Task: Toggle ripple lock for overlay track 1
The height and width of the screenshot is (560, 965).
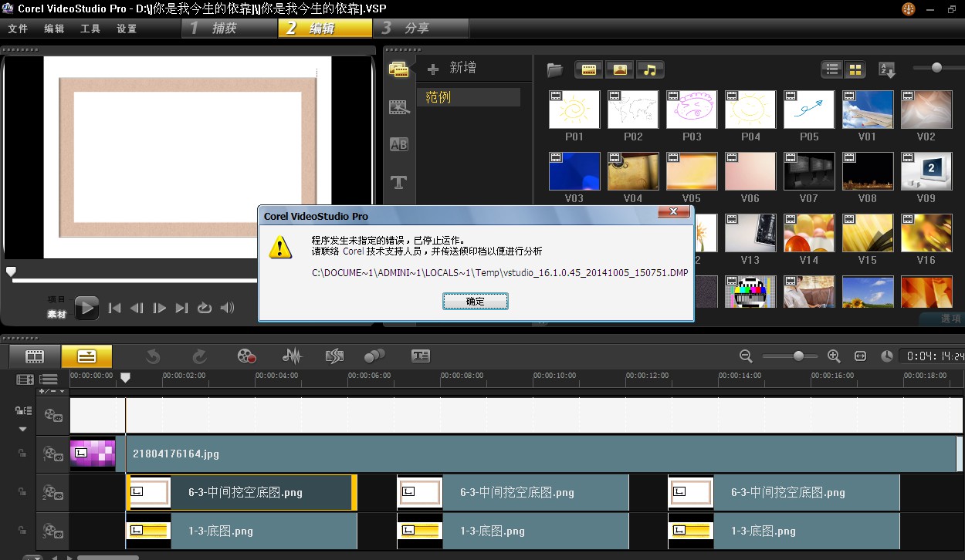Action: [x=22, y=453]
